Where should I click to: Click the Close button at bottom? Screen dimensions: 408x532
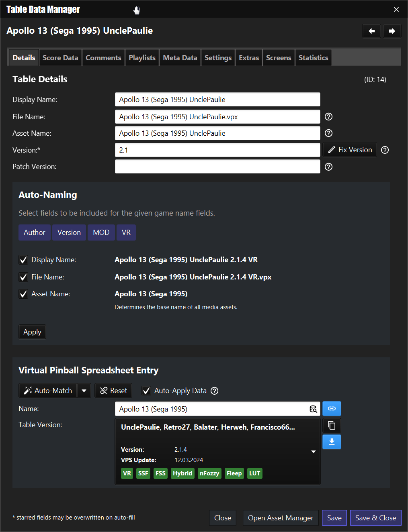[223, 518]
